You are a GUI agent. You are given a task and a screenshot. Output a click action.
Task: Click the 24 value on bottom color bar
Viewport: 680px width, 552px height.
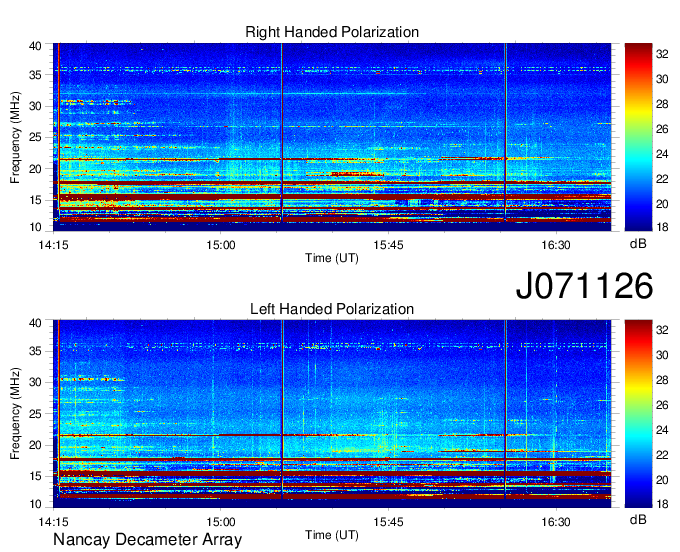662,430
